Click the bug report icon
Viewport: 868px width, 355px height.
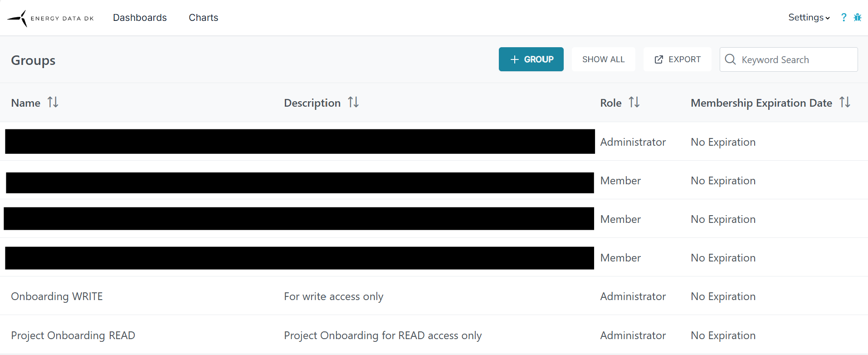tap(857, 18)
